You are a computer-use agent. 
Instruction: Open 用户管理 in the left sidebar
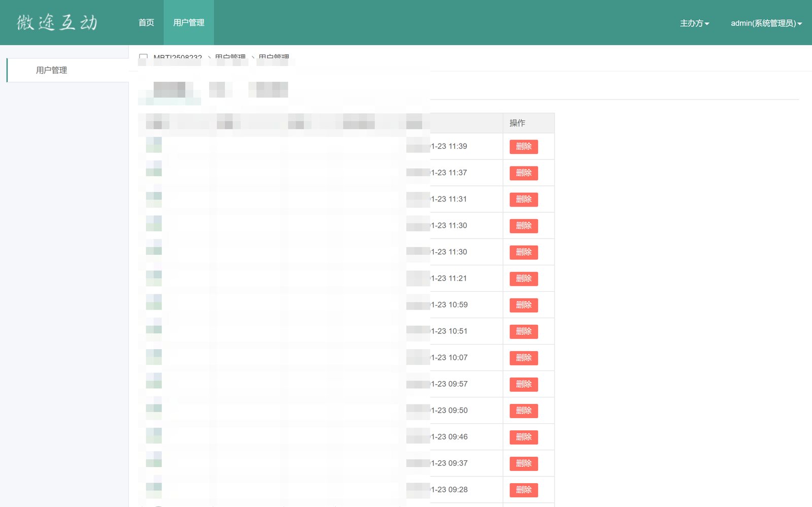(x=68, y=70)
